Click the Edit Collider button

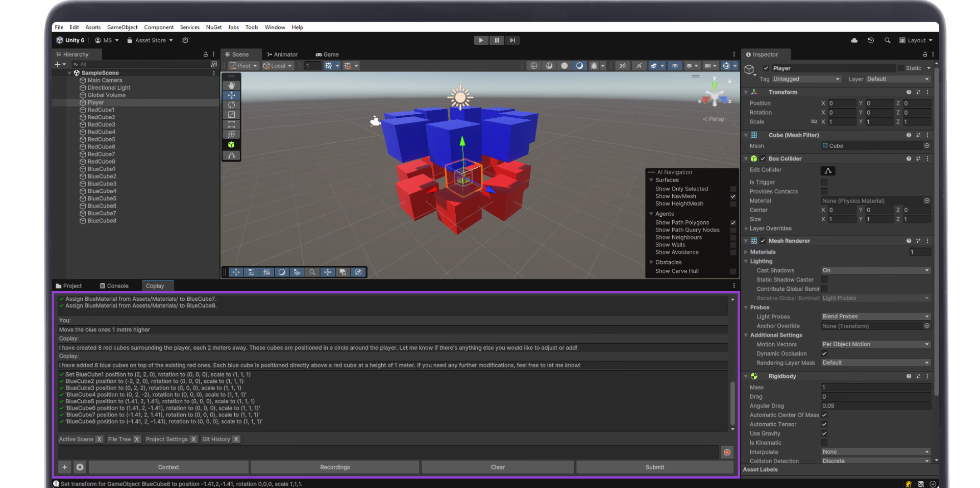tap(828, 171)
